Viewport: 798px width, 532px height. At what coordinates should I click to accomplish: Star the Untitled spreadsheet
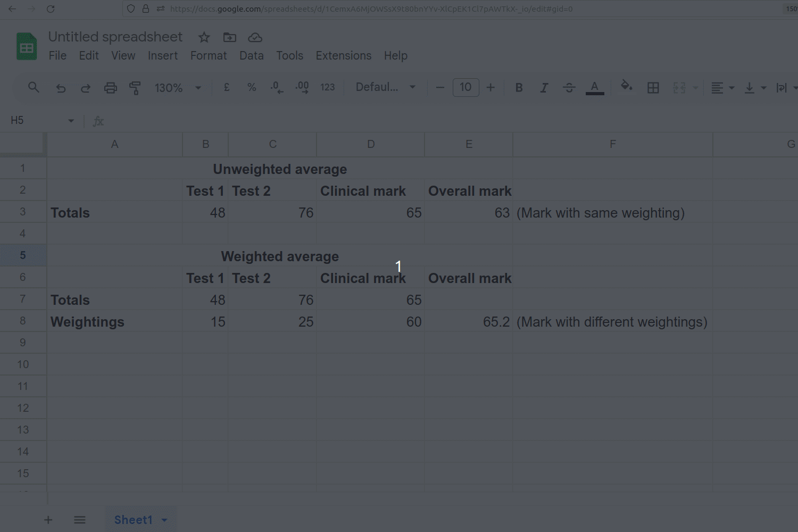tap(204, 37)
